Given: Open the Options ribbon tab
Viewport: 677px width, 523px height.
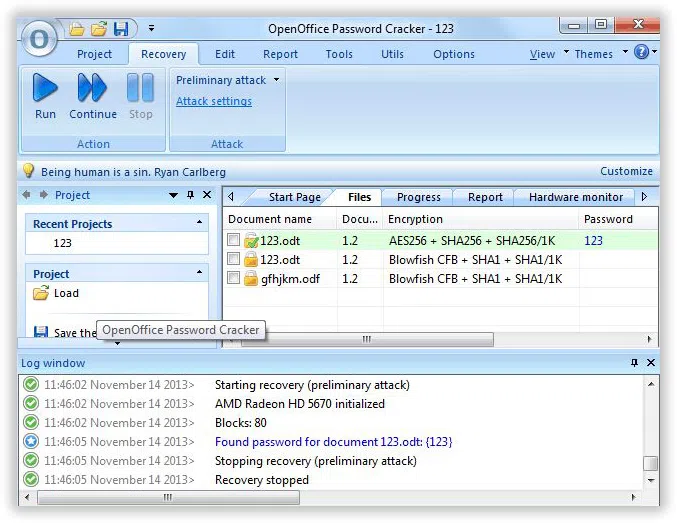Looking at the screenshot, I should [454, 54].
